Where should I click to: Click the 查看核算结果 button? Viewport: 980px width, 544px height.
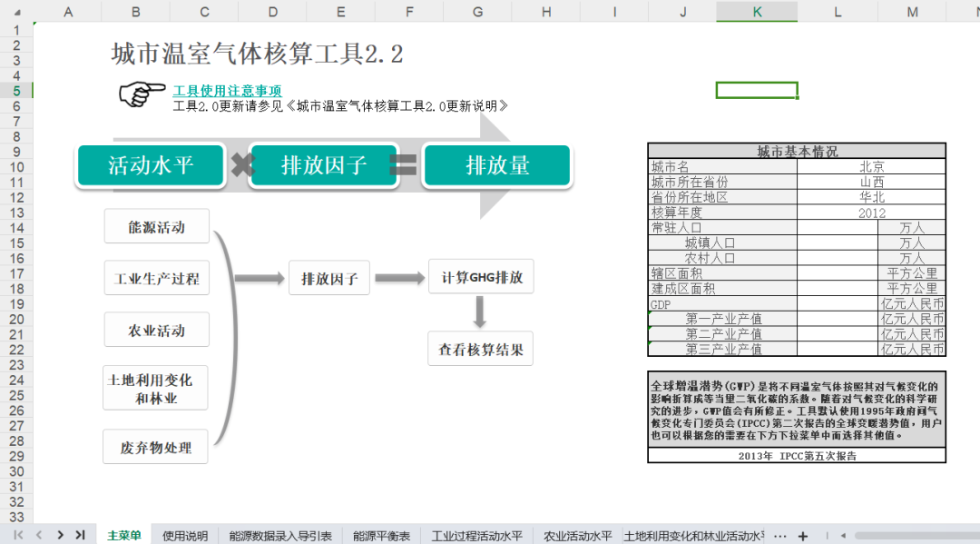tap(480, 349)
